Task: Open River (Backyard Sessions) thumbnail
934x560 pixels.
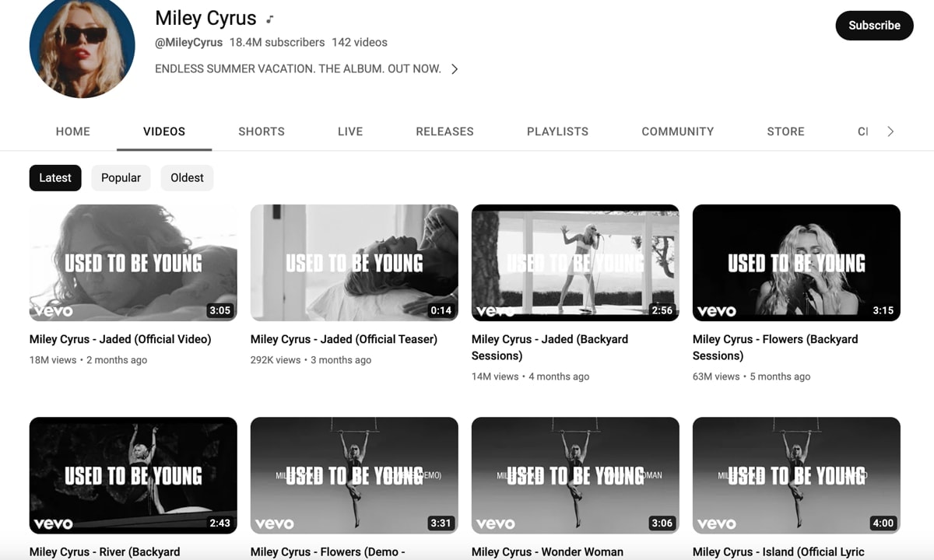Action: (133, 475)
